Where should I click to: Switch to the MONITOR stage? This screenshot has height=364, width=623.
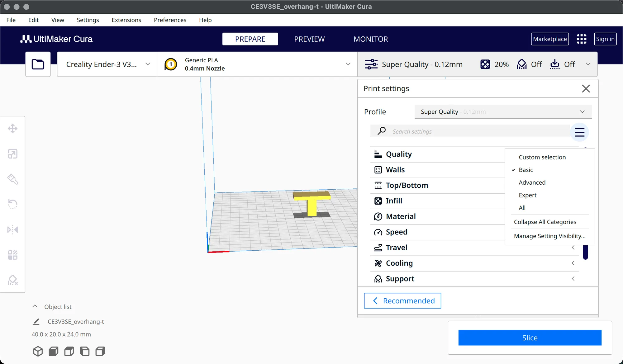[371, 39]
